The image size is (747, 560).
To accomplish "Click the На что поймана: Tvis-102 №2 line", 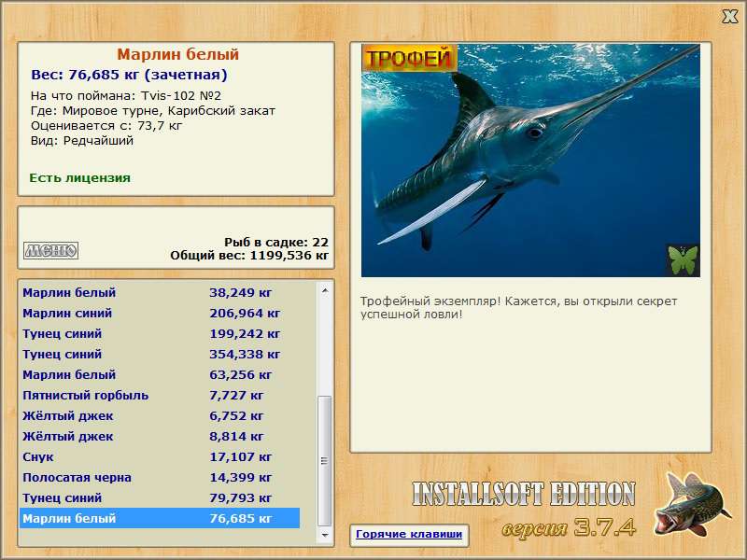I will pos(126,96).
